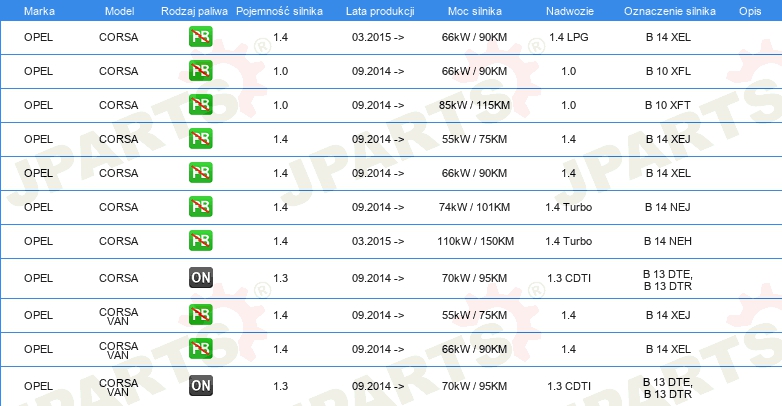Screen dimensions: 782x406
Task: Click the Marka column header
Action: pyautogui.click(x=39, y=11)
